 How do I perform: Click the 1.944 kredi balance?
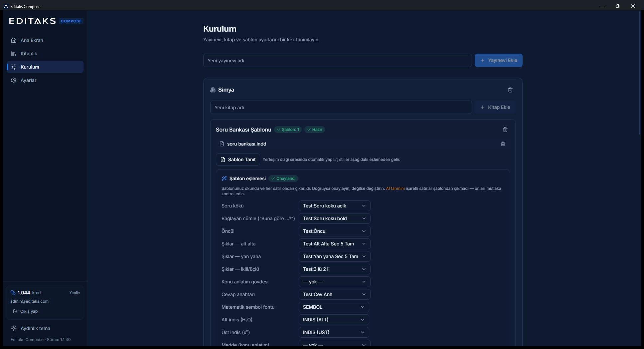point(30,293)
